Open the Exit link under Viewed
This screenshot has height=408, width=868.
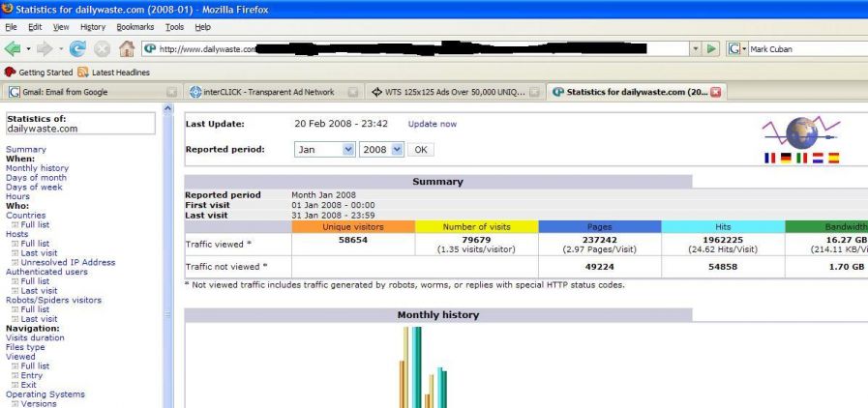[28, 385]
